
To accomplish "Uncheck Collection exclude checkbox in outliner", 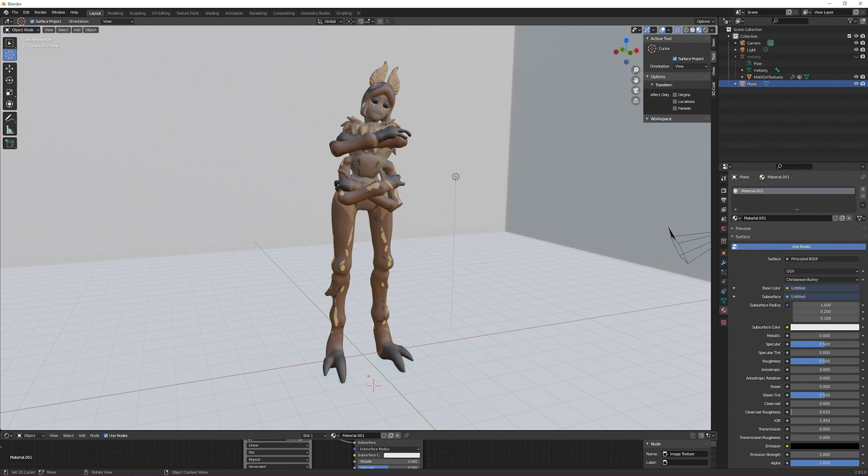I will 849,36.
